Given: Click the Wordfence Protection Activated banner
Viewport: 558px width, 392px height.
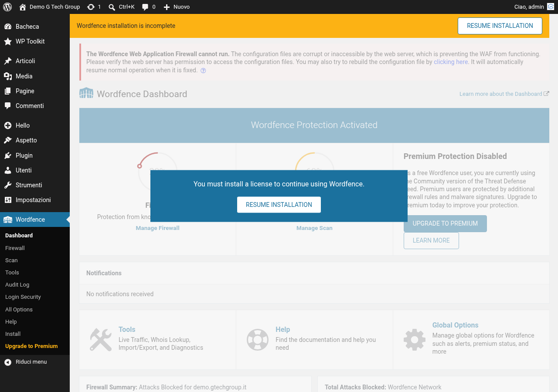Looking at the screenshot, I should [x=314, y=125].
